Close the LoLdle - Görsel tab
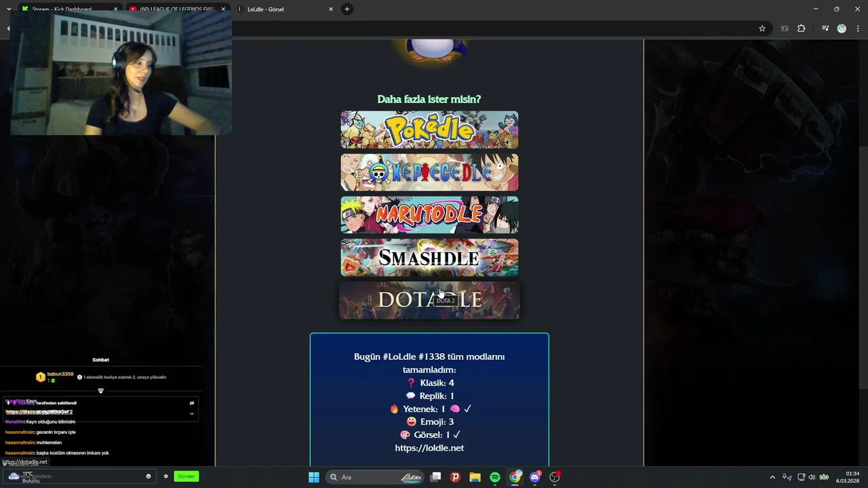The height and width of the screenshot is (488, 868). 331,9
